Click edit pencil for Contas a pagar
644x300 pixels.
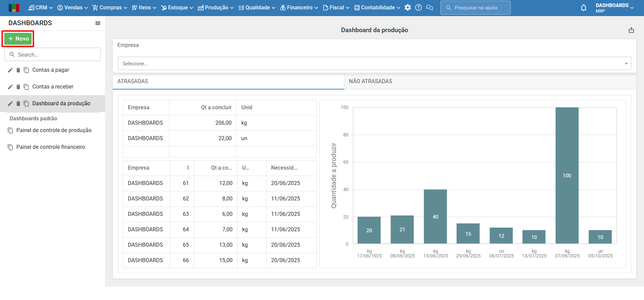(10, 70)
